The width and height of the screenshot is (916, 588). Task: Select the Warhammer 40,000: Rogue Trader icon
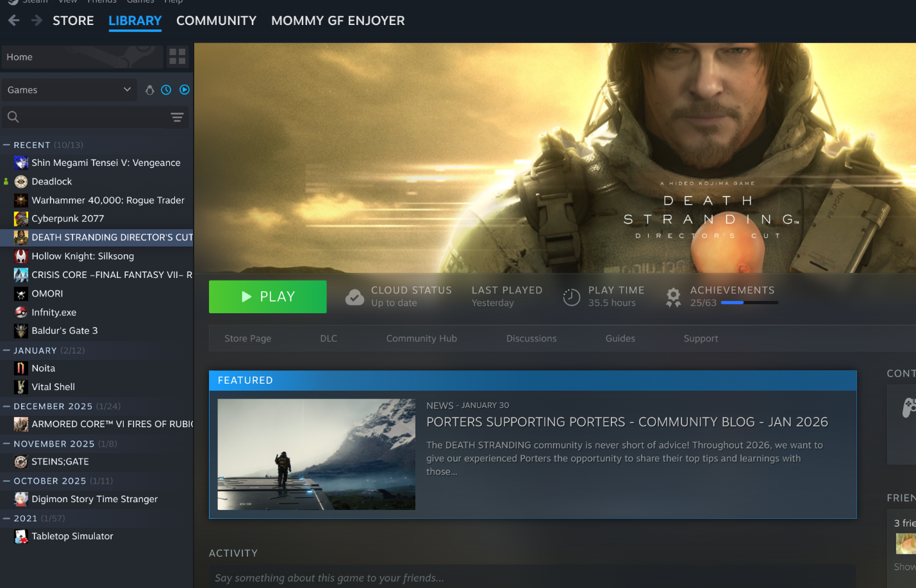pyautogui.click(x=21, y=200)
